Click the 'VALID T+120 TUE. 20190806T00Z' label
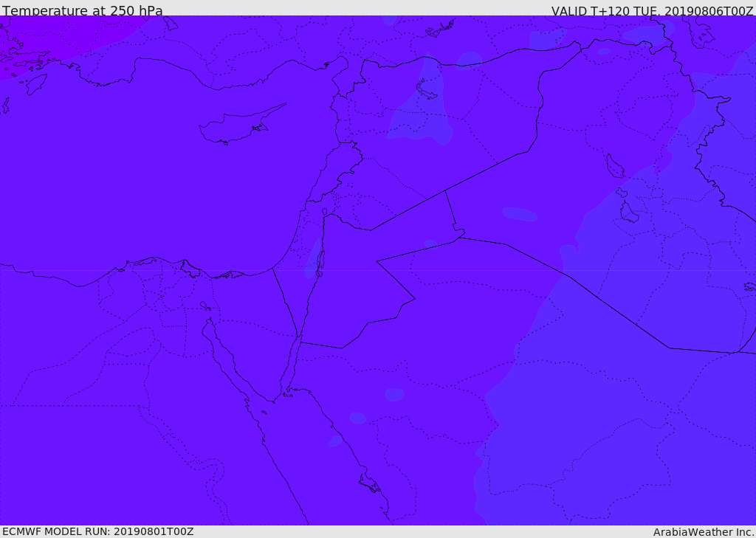Viewport: 756px width, 538px height. (x=653, y=11)
